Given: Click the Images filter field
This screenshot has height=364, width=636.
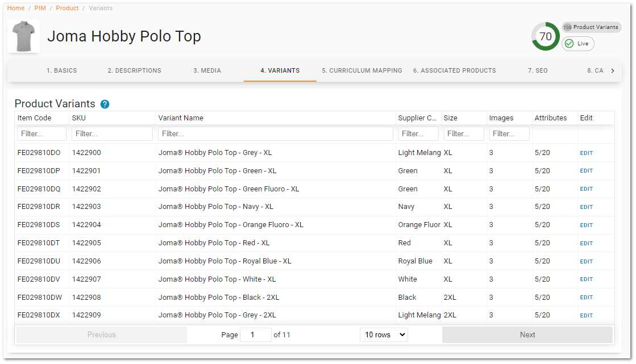Looking at the screenshot, I should pyautogui.click(x=509, y=134).
